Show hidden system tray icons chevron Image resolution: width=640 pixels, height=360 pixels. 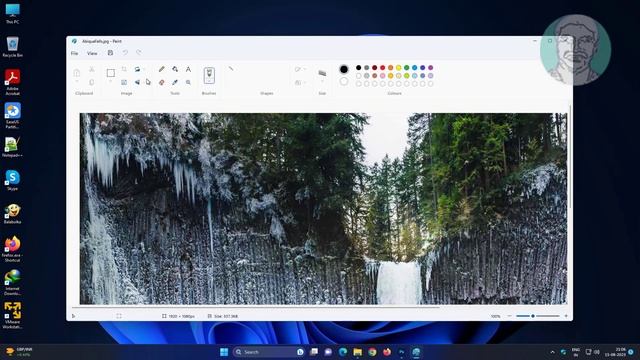point(552,352)
